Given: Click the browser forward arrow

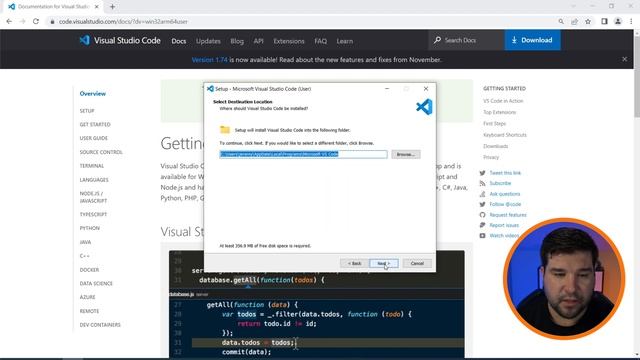Looking at the screenshot, I should (x=22, y=22).
